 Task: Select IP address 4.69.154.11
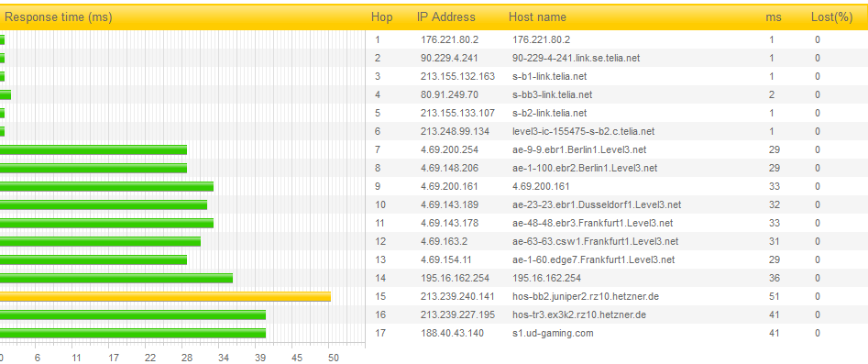click(446, 259)
